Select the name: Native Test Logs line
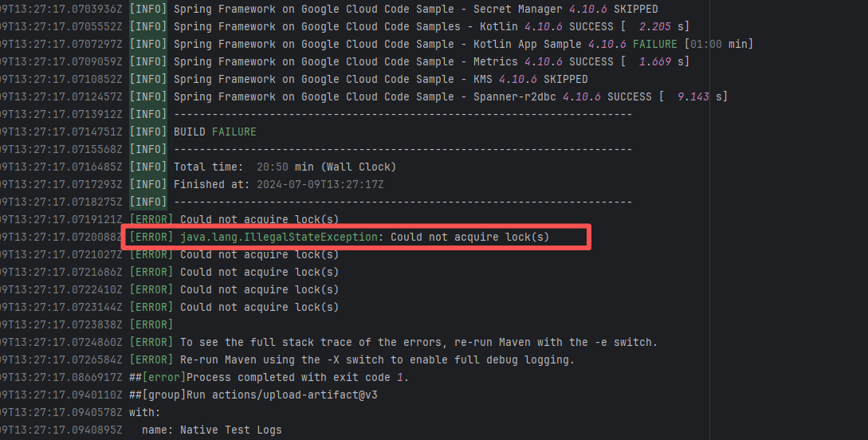 [211, 430]
